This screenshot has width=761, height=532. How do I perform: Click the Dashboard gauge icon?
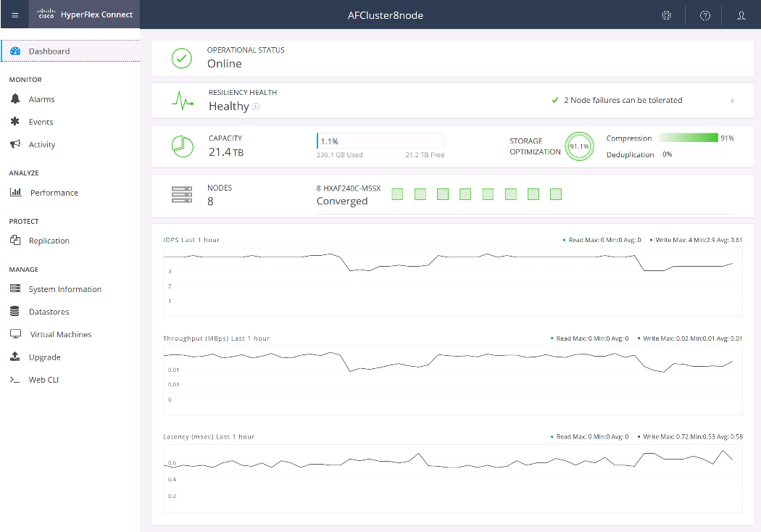[15, 51]
